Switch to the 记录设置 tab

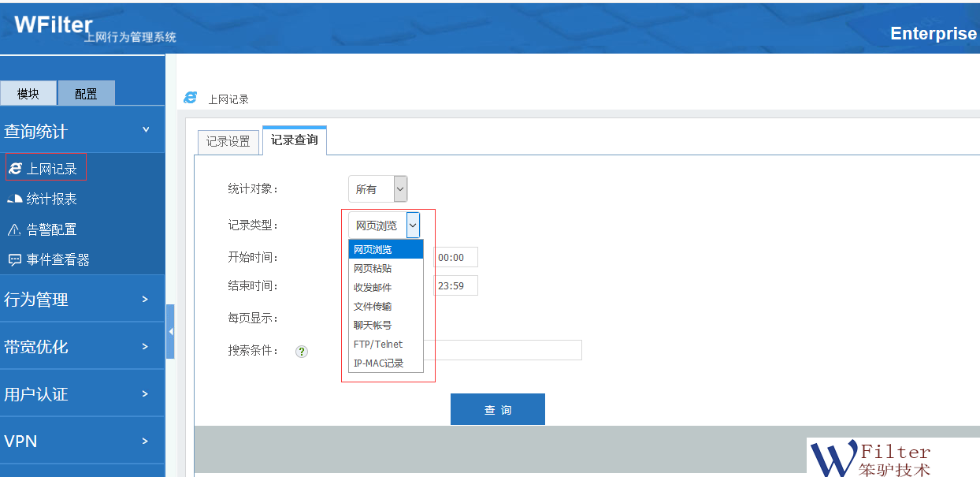228,141
